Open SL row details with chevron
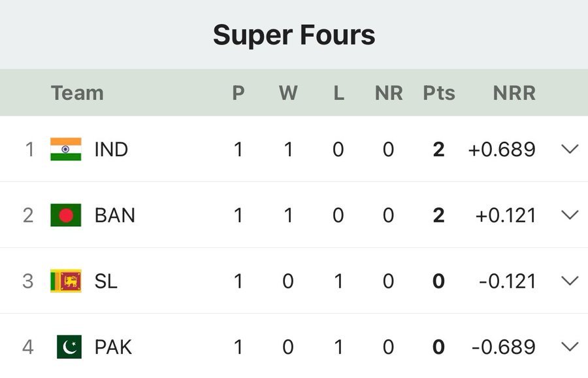The height and width of the screenshot is (378, 588). pyautogui.click(x=570, y=281)
